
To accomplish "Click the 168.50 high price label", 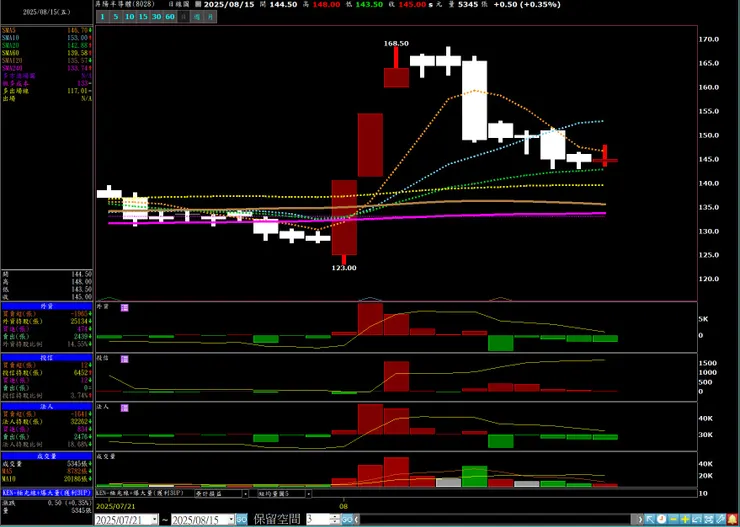I will click(396, 43).
